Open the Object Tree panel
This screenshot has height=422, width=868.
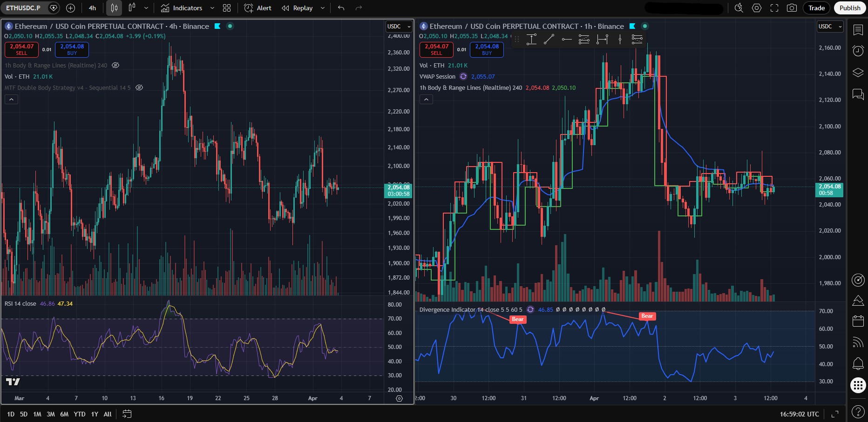858,73
